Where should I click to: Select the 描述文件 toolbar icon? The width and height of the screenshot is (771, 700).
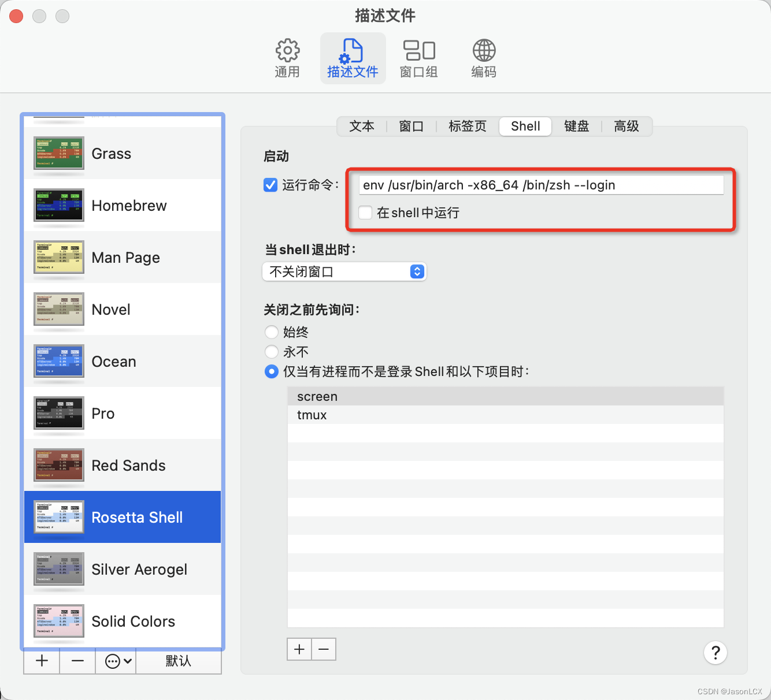tap(353, 57)
